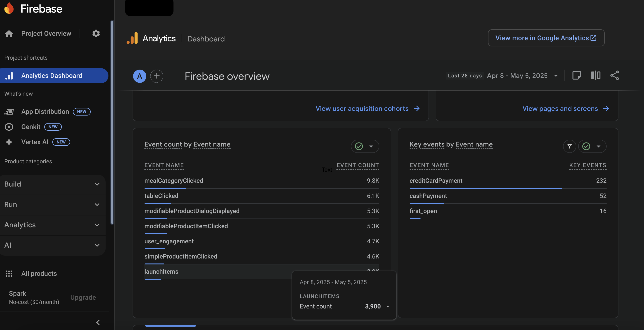Image resolution: width=644 pixels, height=330 pixels.
Task: Click the compare columns icon
Action: (595, 76)
